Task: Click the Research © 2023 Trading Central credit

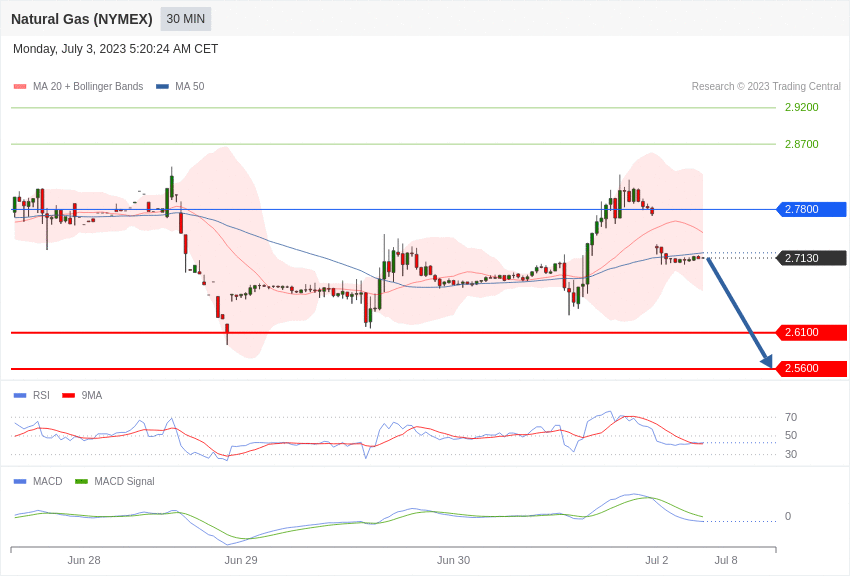Action: click(766, 87)
